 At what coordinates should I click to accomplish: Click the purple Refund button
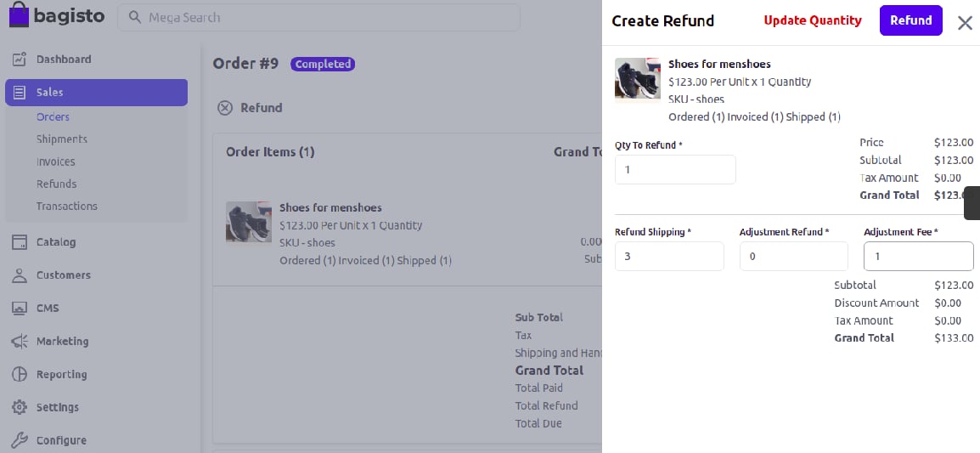click(x=910, y=20)
